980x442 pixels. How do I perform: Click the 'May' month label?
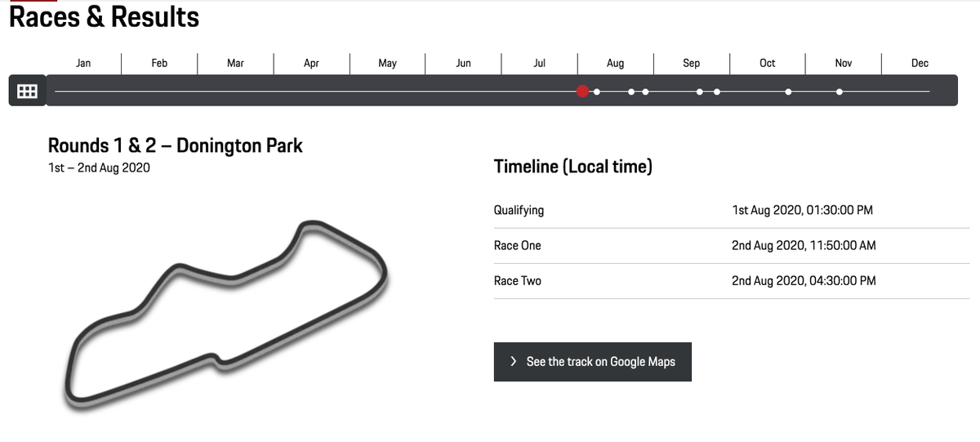coord(387,63)
